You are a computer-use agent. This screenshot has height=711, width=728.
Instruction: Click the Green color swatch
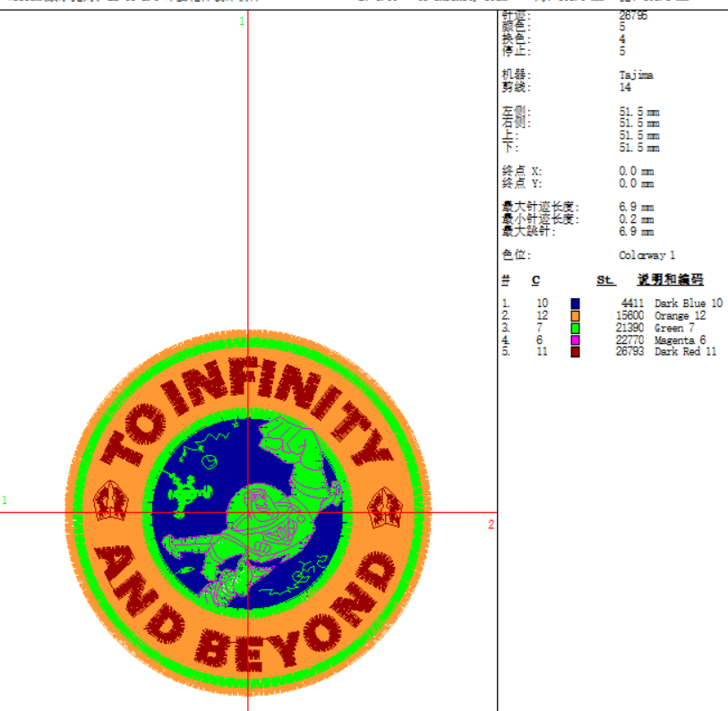pyautogui.click(x=575, y=328)
